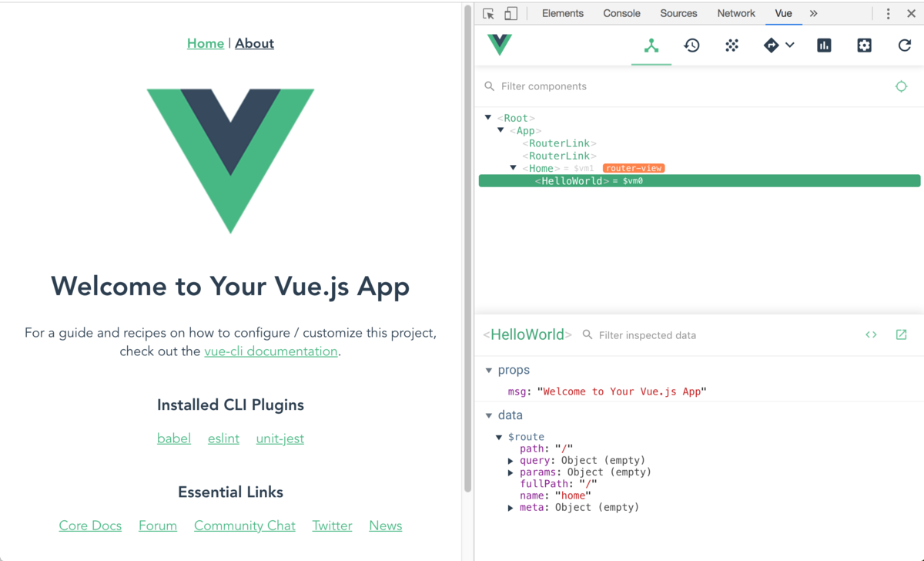Switch to the Network tab
Image resolution: width=924 pixels, height=561 pixels.
[736, 14]
